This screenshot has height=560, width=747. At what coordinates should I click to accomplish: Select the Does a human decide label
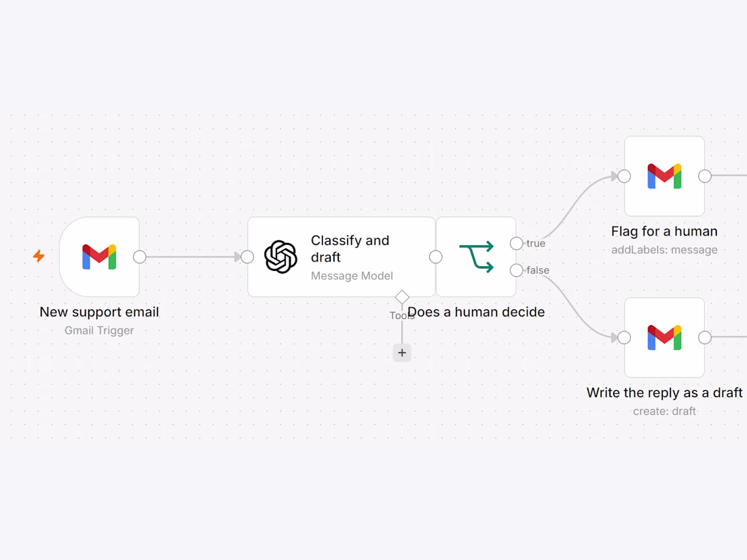476,312
